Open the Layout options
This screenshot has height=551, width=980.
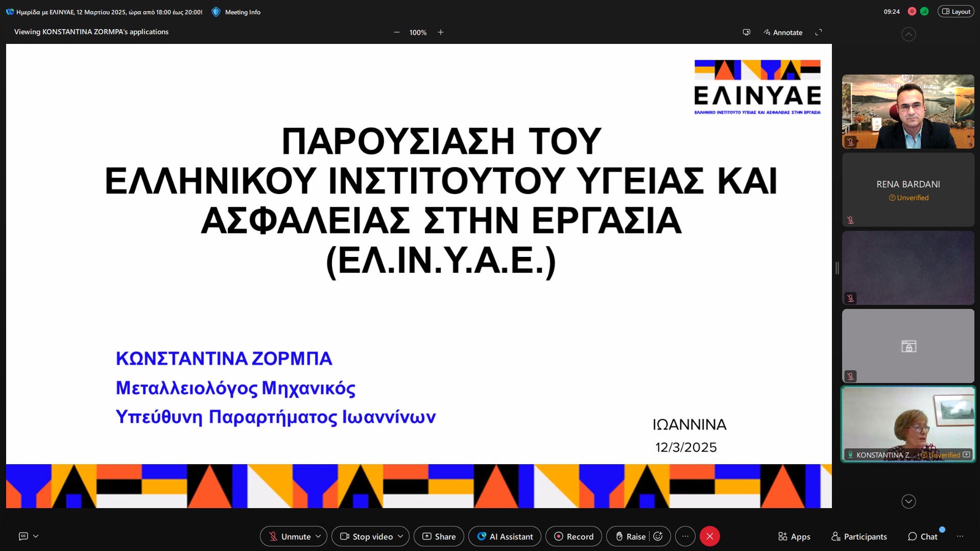click(956, 11)
